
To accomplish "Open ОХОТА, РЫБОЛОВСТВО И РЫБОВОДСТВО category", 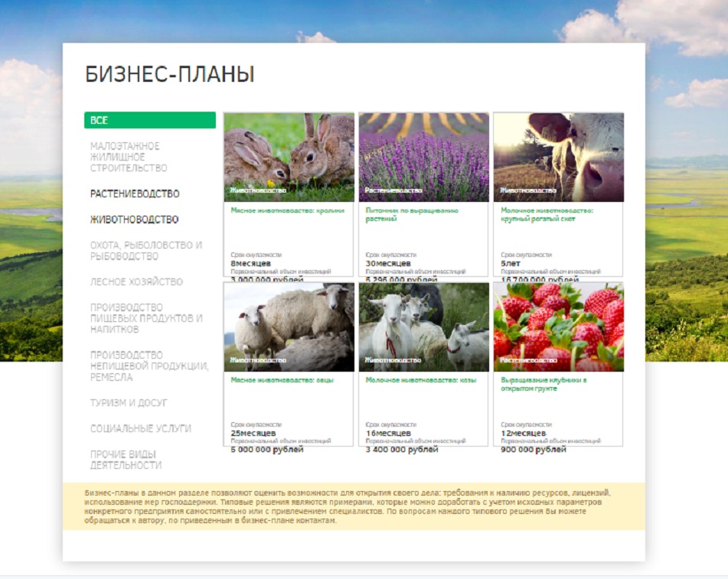I will [x=145, y=251].
